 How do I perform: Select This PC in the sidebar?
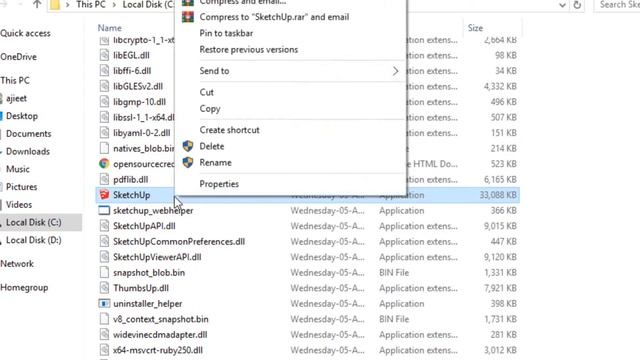tap(15, 80)
